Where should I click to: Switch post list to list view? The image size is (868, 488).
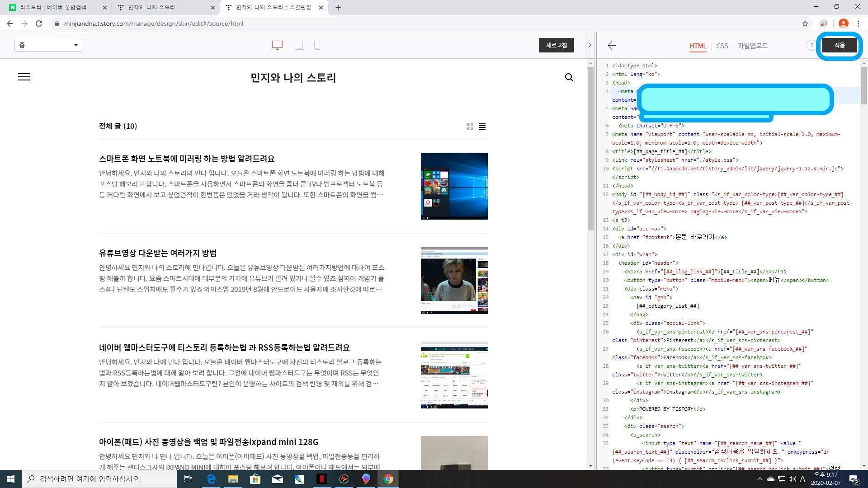482,127
